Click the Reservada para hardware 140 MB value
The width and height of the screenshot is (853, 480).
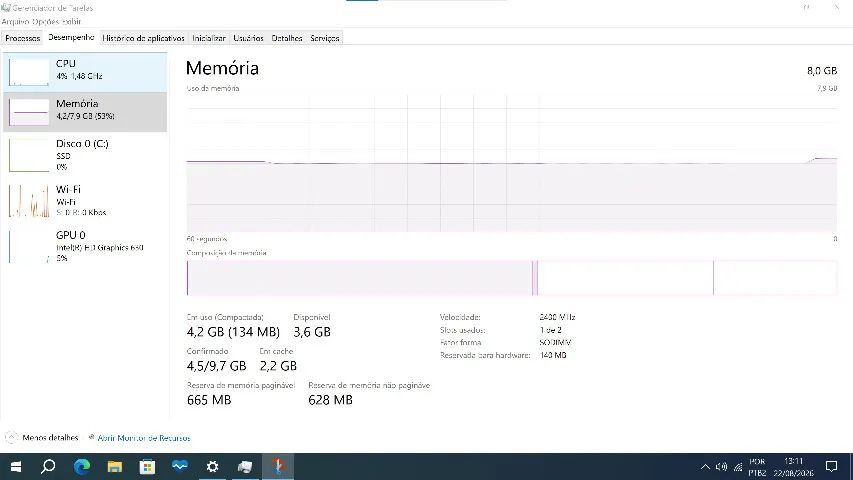(553, 355)
